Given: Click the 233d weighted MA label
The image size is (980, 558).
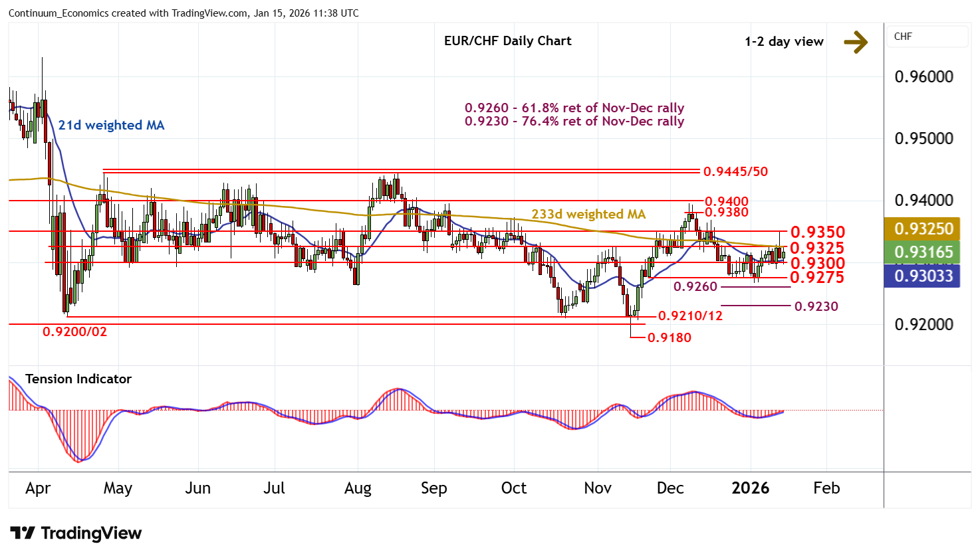Looking at the screenshot, I should 588,215.
